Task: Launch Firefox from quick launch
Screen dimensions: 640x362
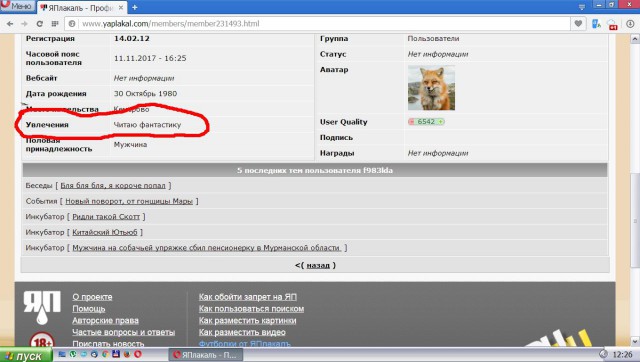Action: tap(127, 354)
